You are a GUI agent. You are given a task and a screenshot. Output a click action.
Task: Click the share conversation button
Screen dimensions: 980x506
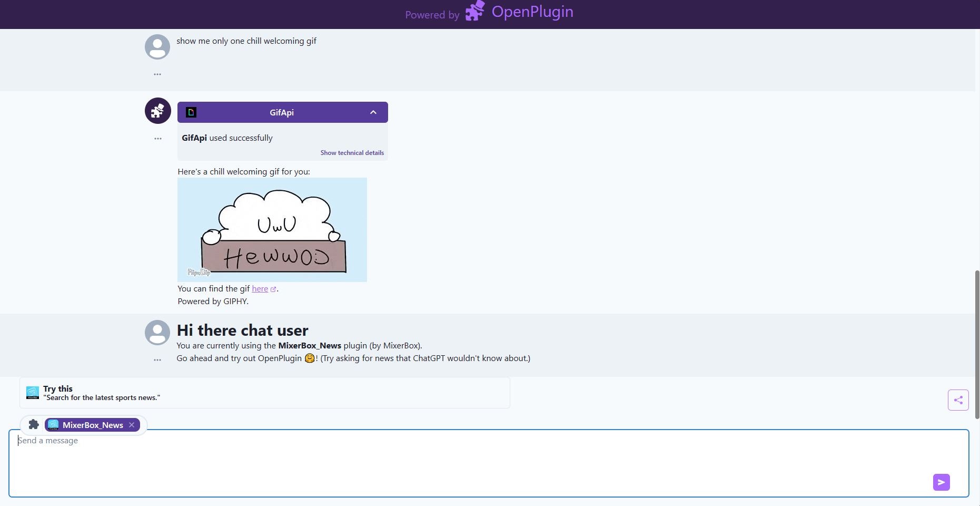click(x=958, y=400)
